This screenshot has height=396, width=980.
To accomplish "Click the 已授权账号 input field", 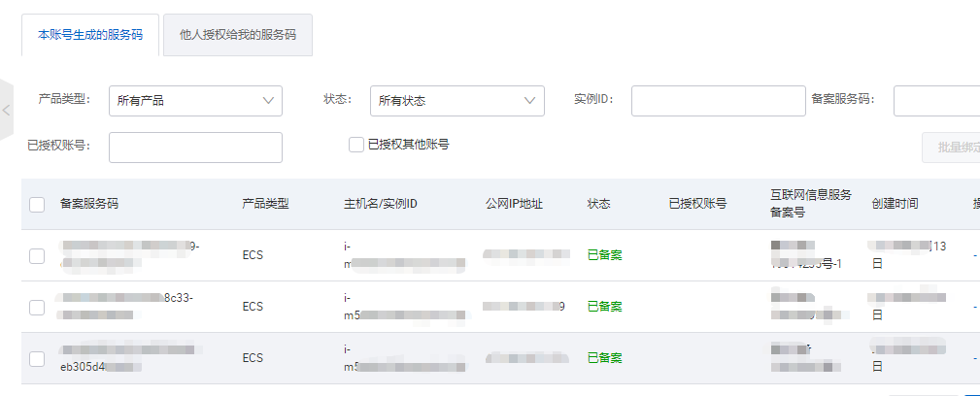I will click(x=195, y=147).
